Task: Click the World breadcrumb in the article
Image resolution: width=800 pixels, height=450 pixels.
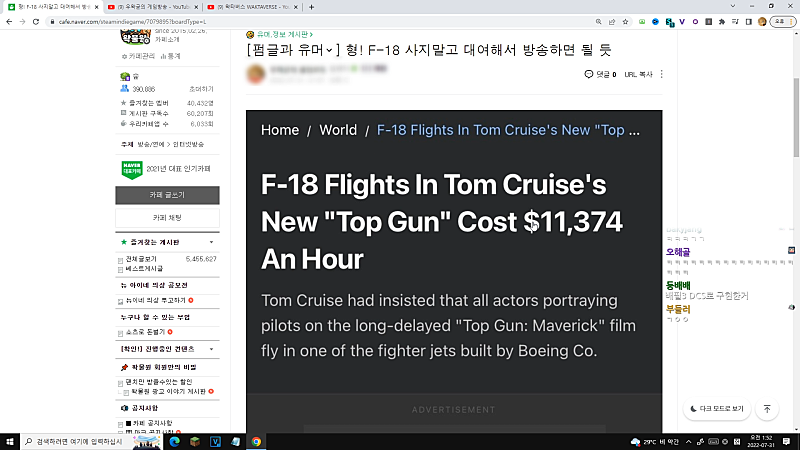Action: 338,130
